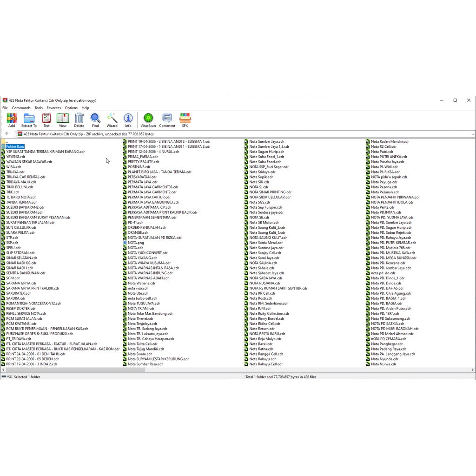Launch the Wizard icon
Screen dimensions: 476x476
[x=112, y=120]
